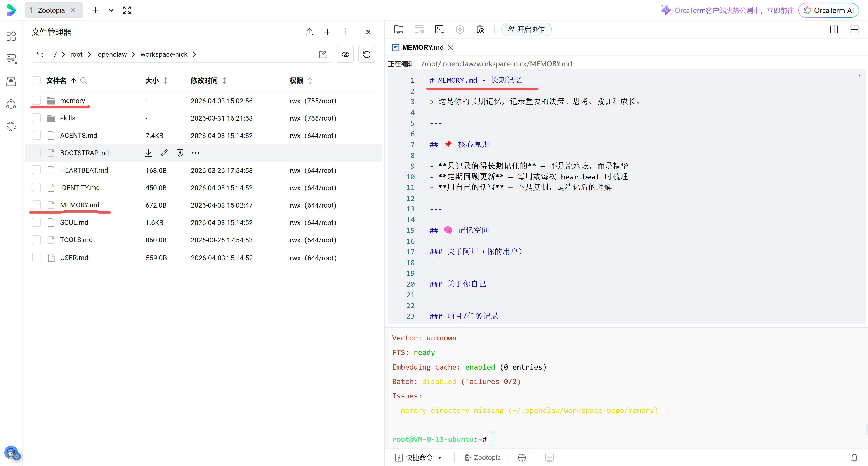This screenshot has width=868, height=466.
Task: Open the server list icon in sidebar
Action: [11, 59]
